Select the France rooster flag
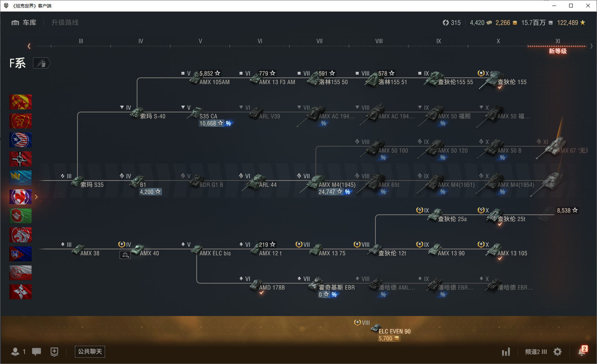This screenshot has width=597, height=364. click(x=20, y=197)
